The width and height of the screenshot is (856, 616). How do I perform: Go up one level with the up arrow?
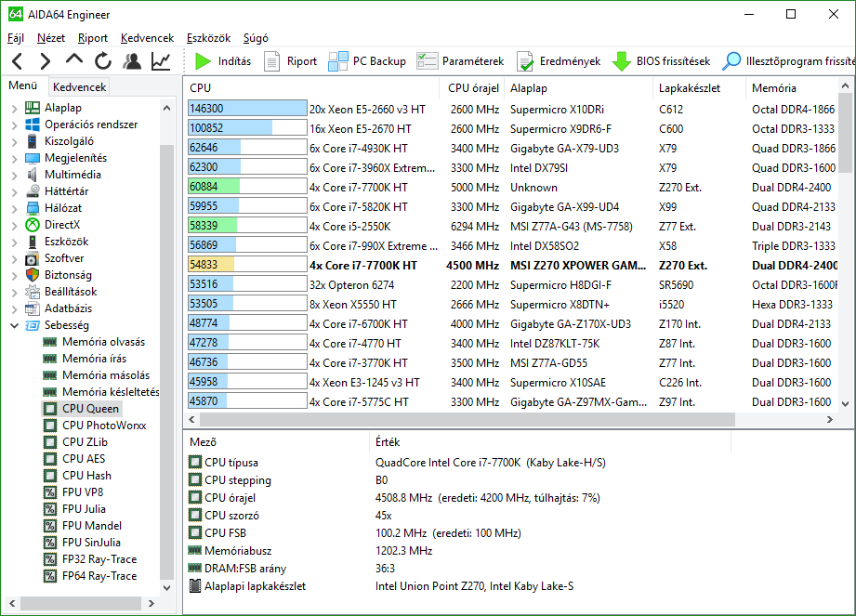[74, 59]
